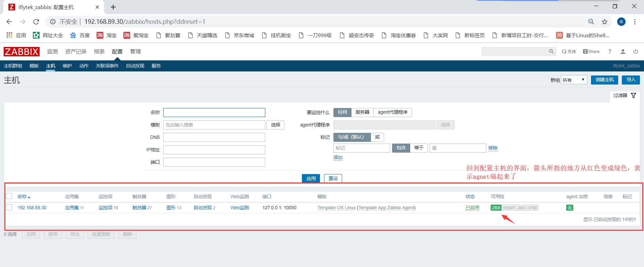Click the green ZBX availability badge
644x267 pixels.
point(496,208)
